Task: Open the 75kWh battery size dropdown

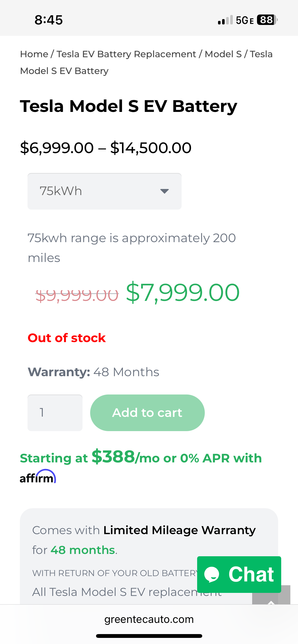Action: point(104,191)
